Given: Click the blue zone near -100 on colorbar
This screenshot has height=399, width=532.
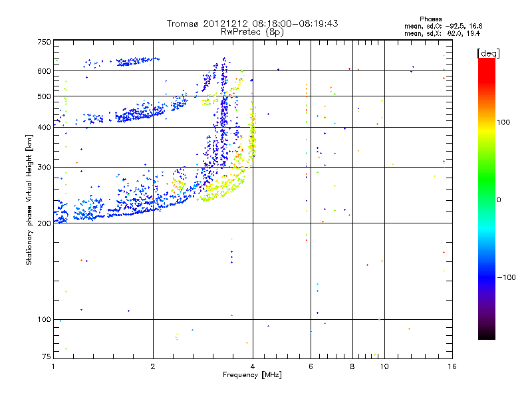Looking at the screenshot, I should click(x=487, y=277).
